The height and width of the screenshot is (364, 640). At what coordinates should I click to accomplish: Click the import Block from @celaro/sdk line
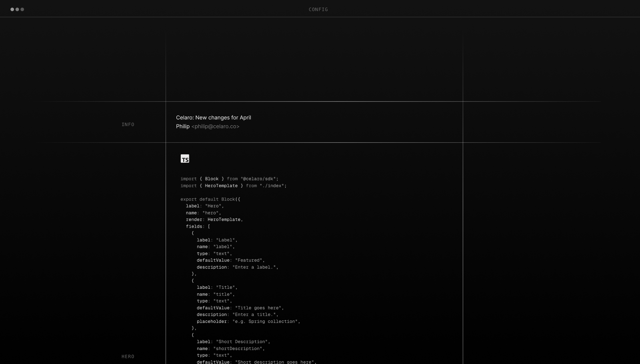(x=230, y=179)
